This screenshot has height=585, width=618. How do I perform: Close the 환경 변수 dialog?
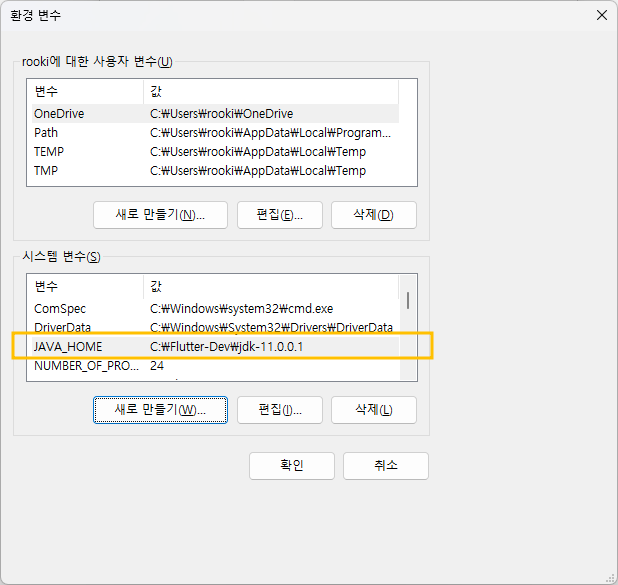(x=601, y=15)
